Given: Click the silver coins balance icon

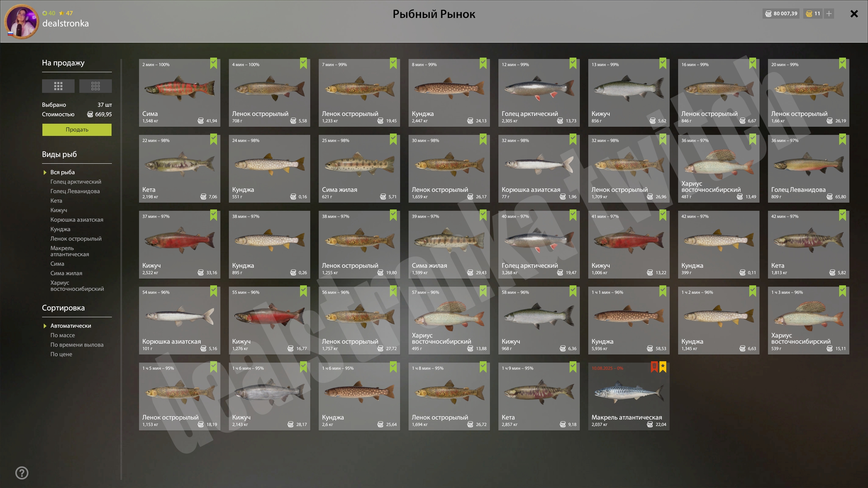Looking at the screenshot, I should point(768,14).
